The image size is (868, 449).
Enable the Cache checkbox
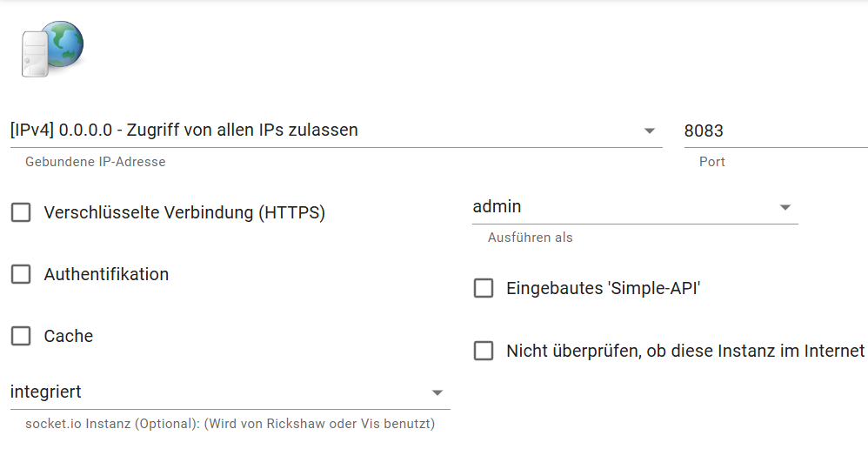21,336
